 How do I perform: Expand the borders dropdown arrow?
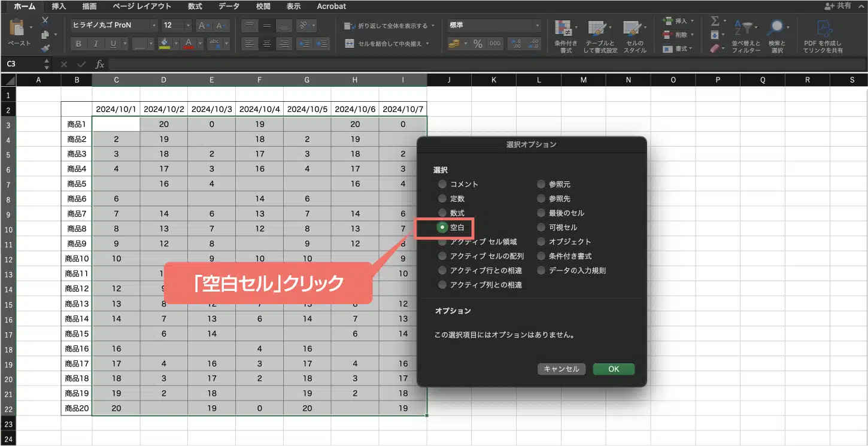tap(150, 44)
